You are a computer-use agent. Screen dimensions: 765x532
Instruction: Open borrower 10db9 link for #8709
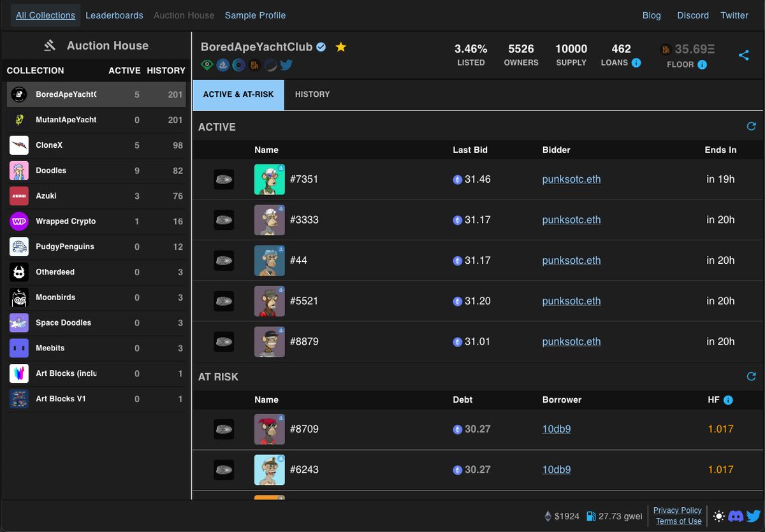click(557, 429)
